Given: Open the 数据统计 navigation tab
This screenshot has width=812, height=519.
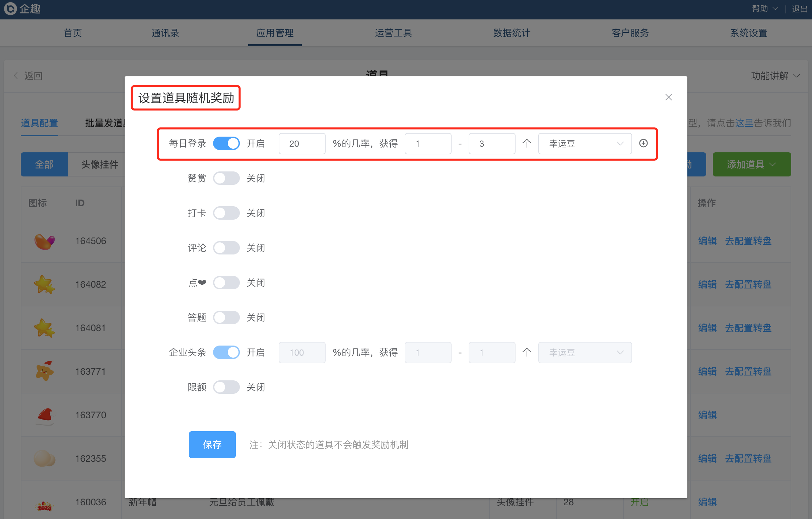Looking at the screenshot, I should pyautogui.click(x=512, y=33).
